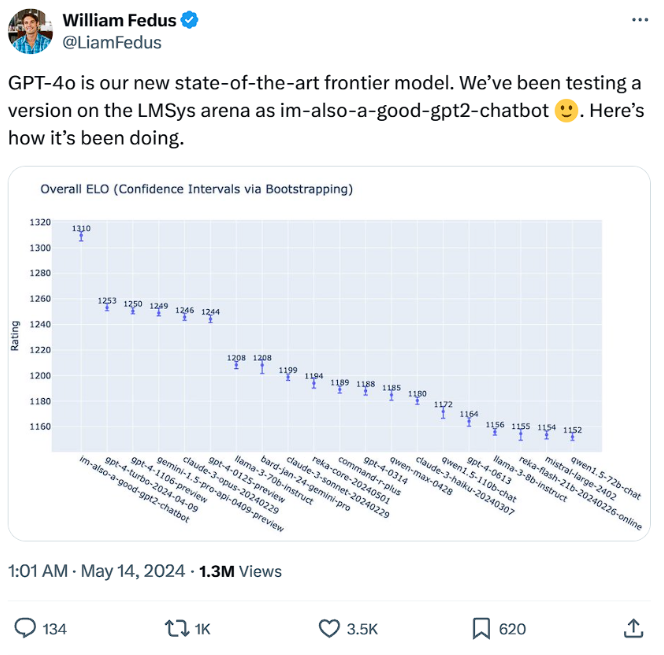Click the 1.3M Views count
The image size is (664, 655).
point(241,571)
